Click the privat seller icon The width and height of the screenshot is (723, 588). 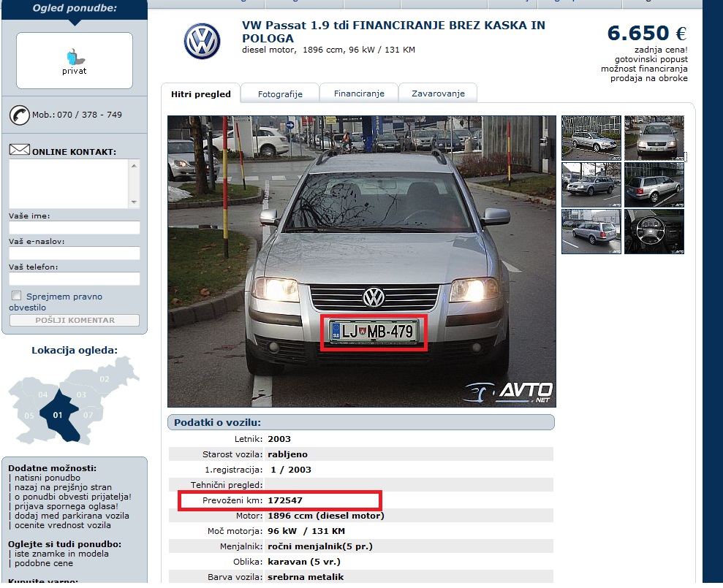(x=75, y=57)
